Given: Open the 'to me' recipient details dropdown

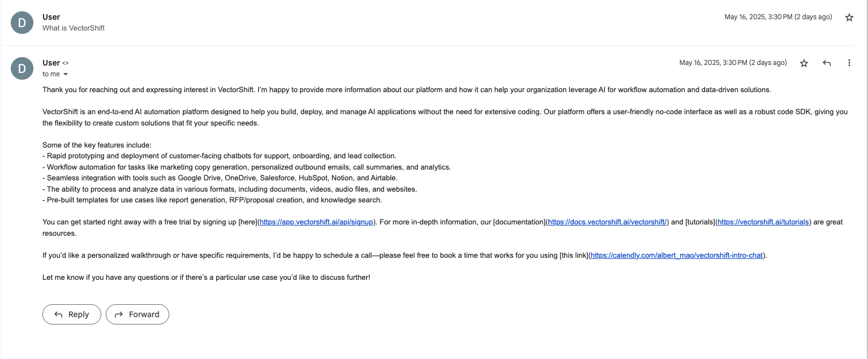Looking at the screenshot, I should pos(55,74).
